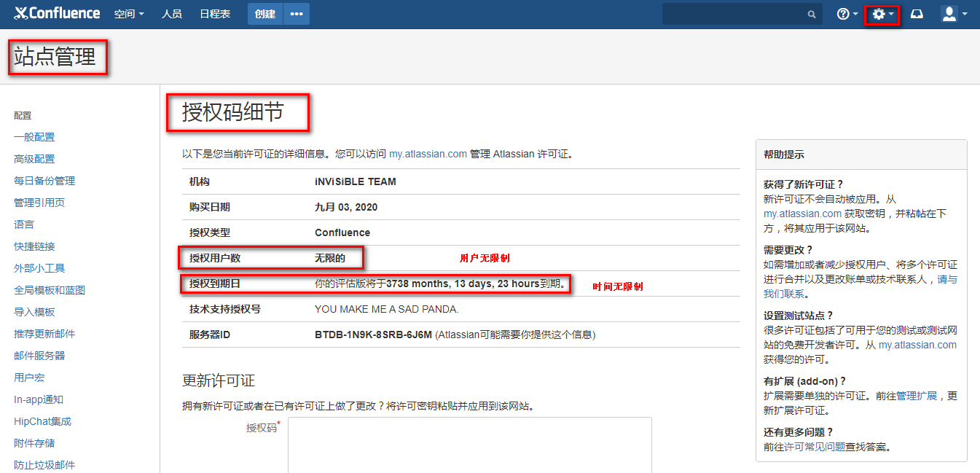Click the search magnifier icon

[x=812, y=14]
